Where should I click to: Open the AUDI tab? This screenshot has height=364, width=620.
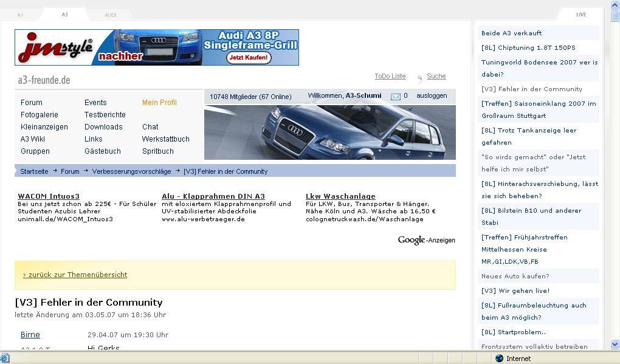click(110, 15)
